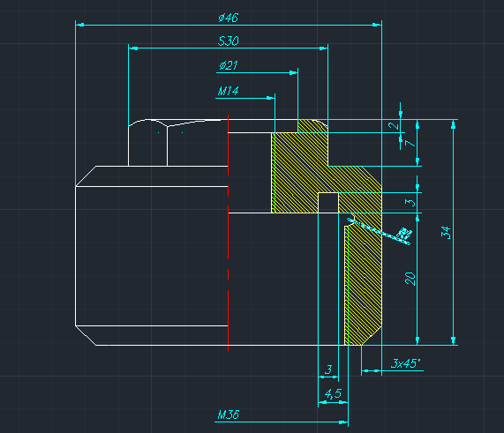
Task: Select the small dimension text 2
Action: click(x=394, y=125)
